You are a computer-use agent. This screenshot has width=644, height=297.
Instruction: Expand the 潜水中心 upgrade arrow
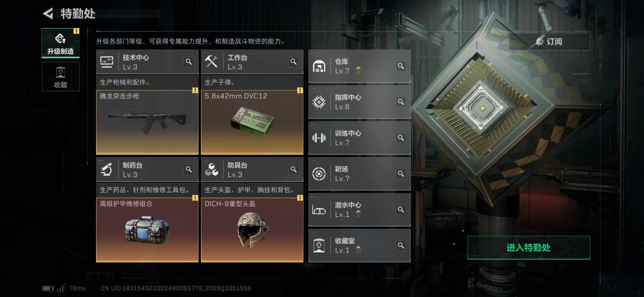coord(358,214)
